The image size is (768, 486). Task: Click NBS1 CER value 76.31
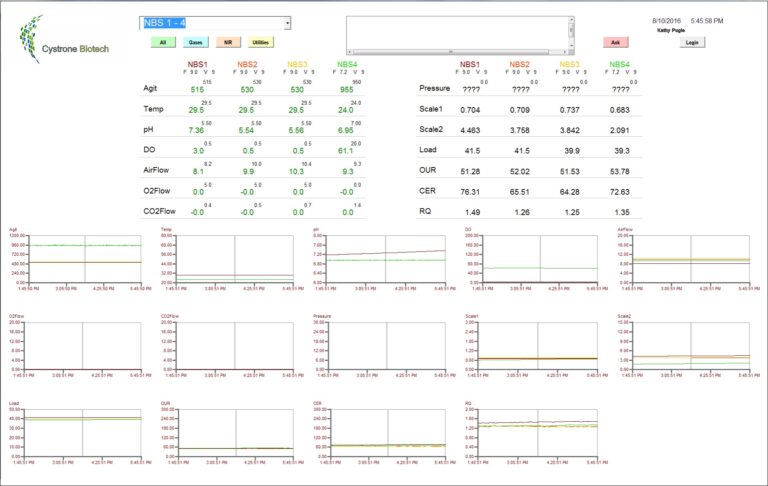470,192
